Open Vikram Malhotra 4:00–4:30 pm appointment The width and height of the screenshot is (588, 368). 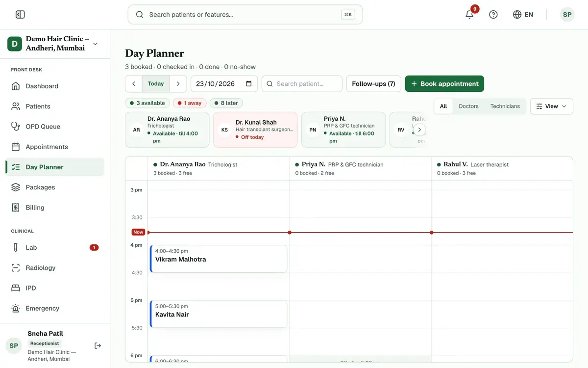point(219,259)
